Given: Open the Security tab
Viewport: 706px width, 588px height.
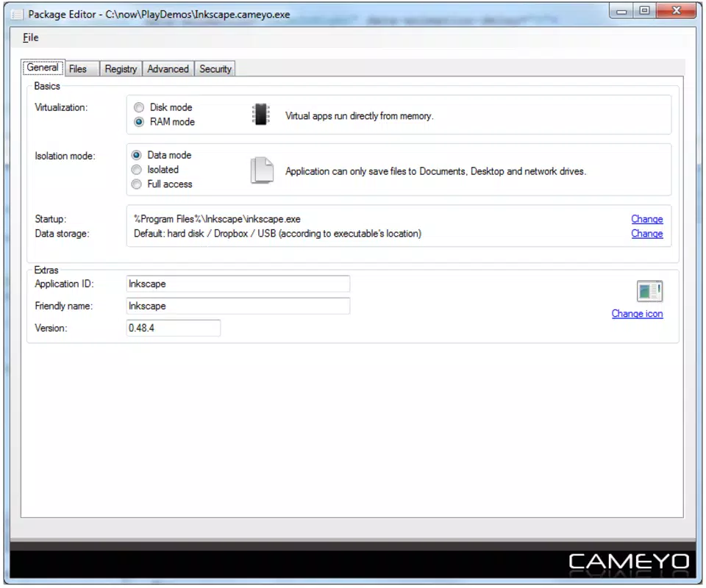Looking at the screenshot, I should point(215,69).
